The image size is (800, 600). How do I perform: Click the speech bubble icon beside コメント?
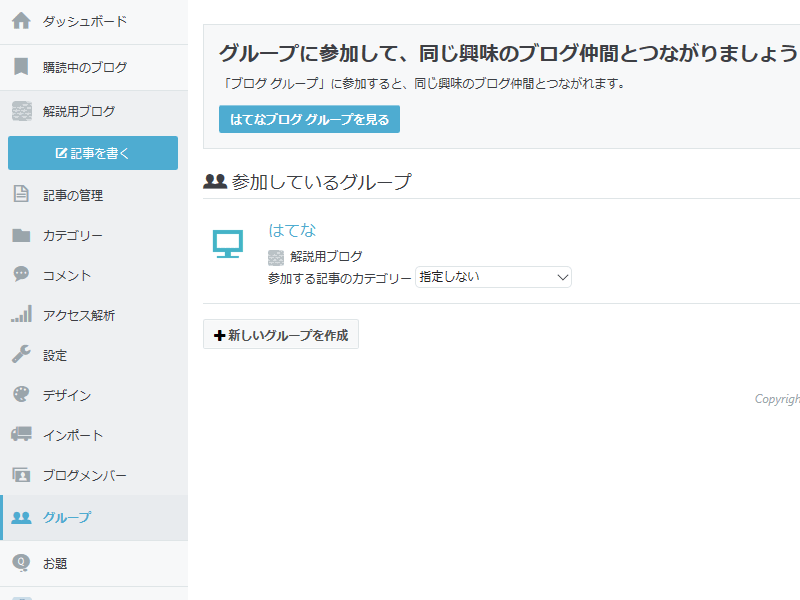click(21, 274)
